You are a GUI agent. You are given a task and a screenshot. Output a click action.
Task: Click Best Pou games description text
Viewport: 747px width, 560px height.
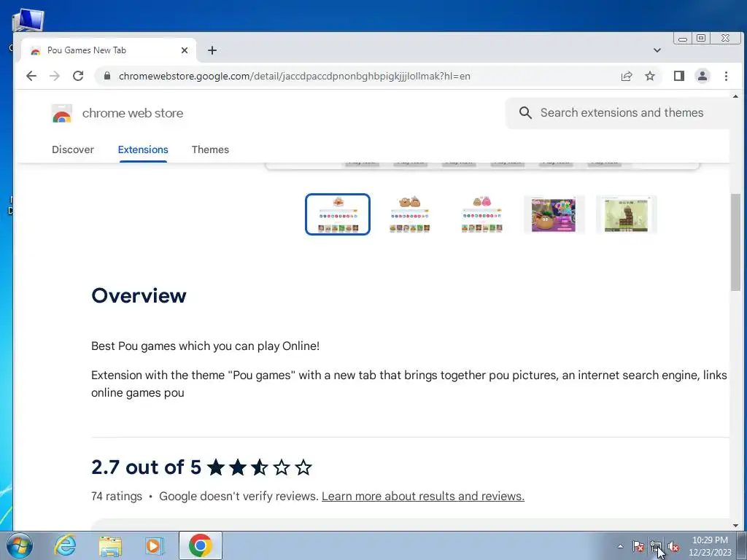[205, 346]
